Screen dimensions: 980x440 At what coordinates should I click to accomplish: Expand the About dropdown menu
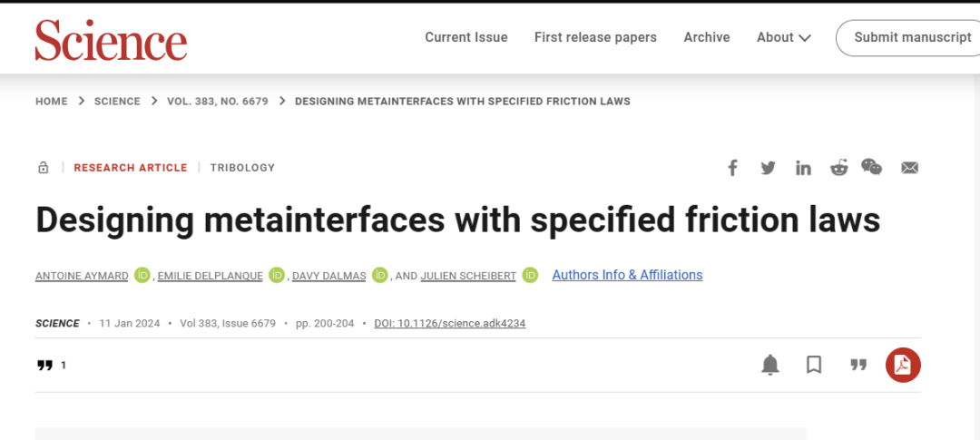point(784,37)
